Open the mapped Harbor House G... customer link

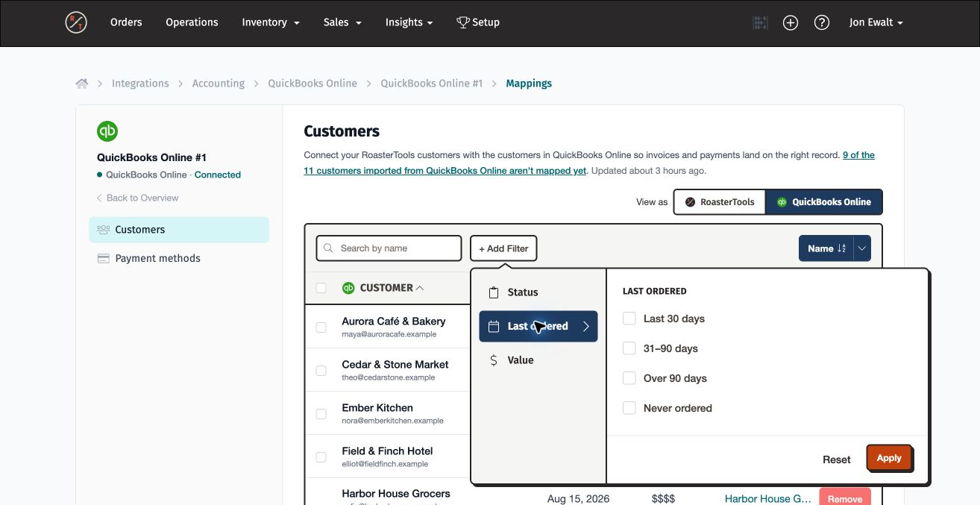point(768,499)
